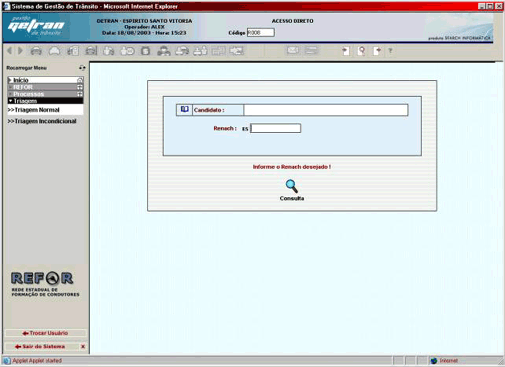Click the greyed envelope icon in the toolbar
Screen dimensions: 505x367
coord(293,50)
